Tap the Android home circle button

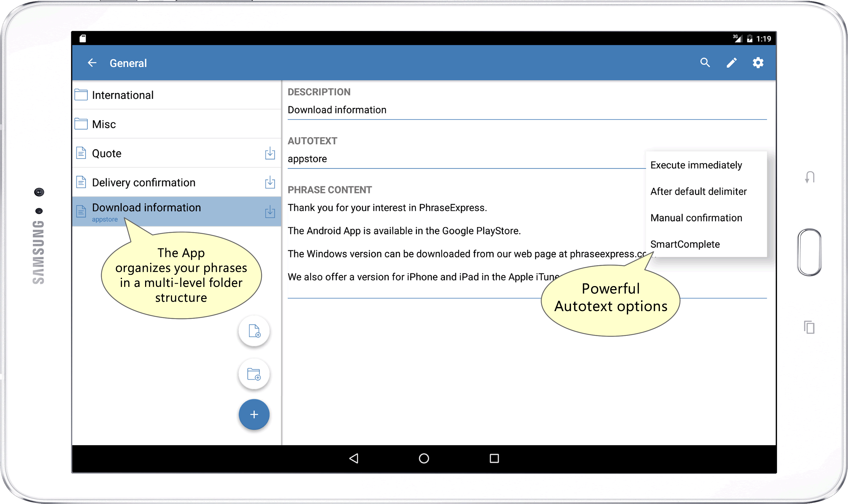click(424, 458)
